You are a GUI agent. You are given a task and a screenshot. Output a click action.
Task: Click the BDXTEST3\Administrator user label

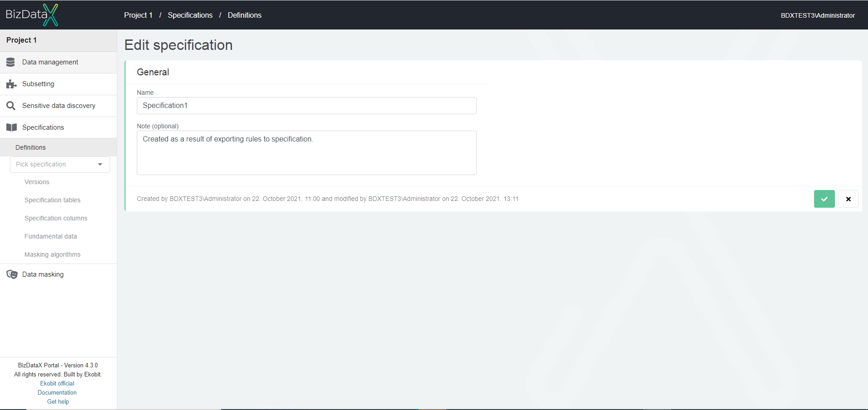point(818,15)
